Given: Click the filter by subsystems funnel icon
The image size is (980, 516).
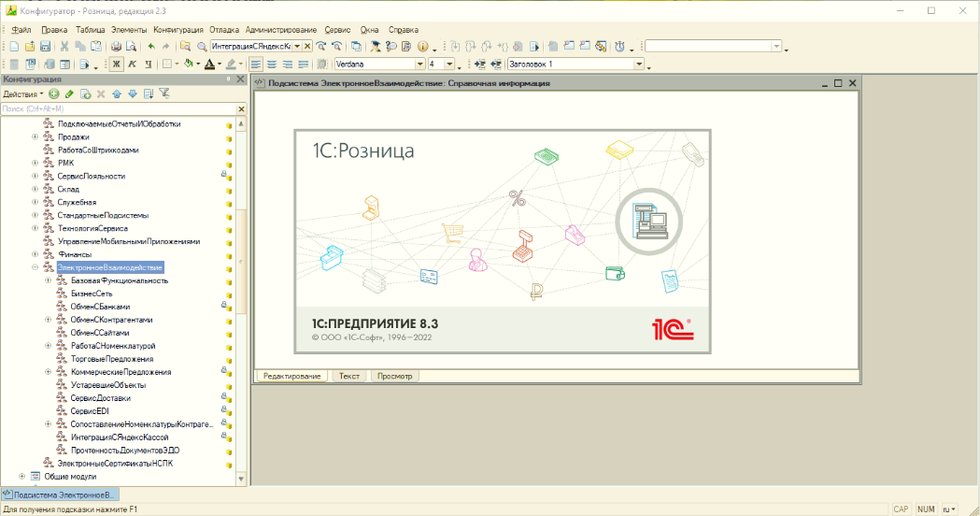Looking at the screenshot, I should click(x=164, y=93).
